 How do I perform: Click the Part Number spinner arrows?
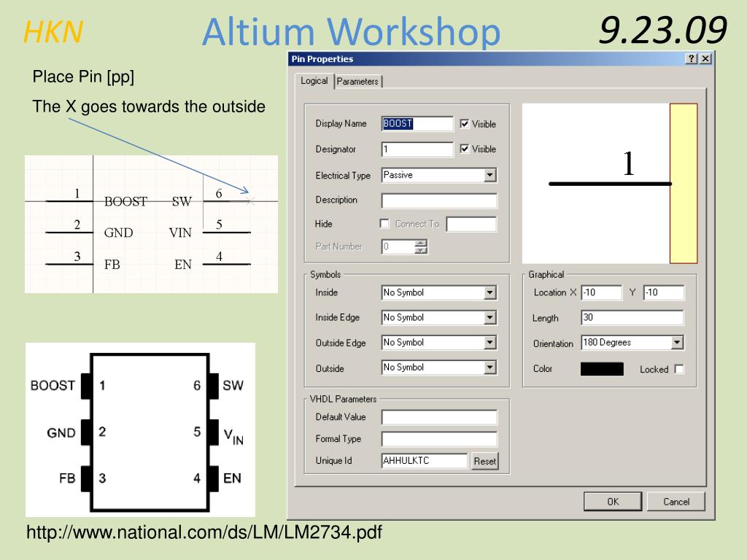pos(421,246)
